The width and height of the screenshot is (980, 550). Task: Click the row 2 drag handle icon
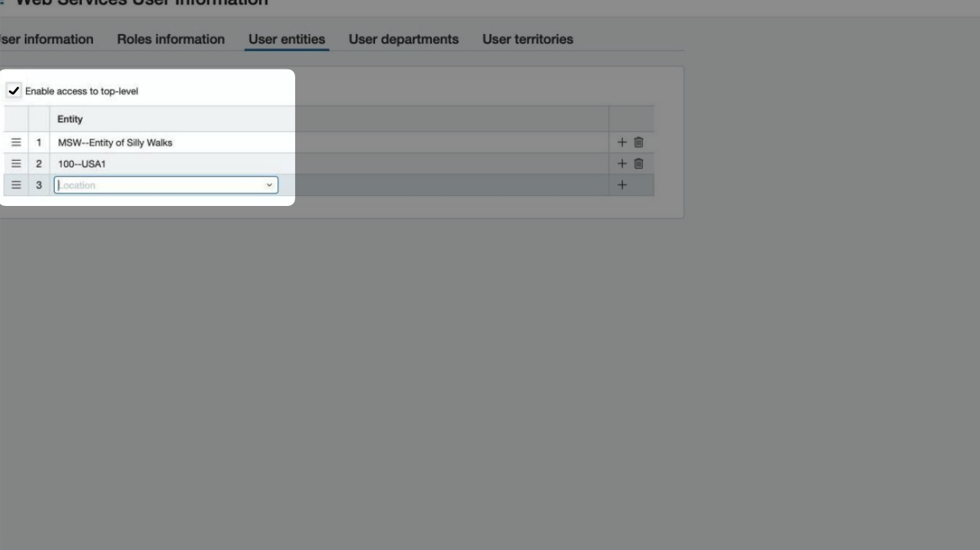pos(15,164)
